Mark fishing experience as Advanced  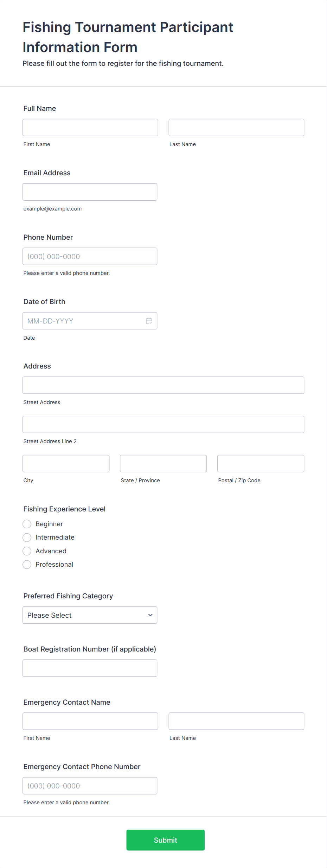coord(27,551)
